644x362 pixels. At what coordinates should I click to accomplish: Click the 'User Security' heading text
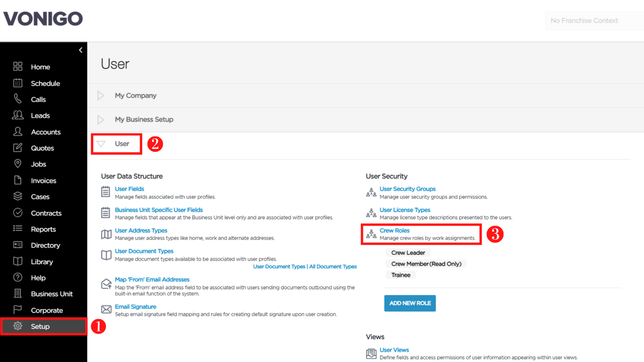[x=386, y=176]
